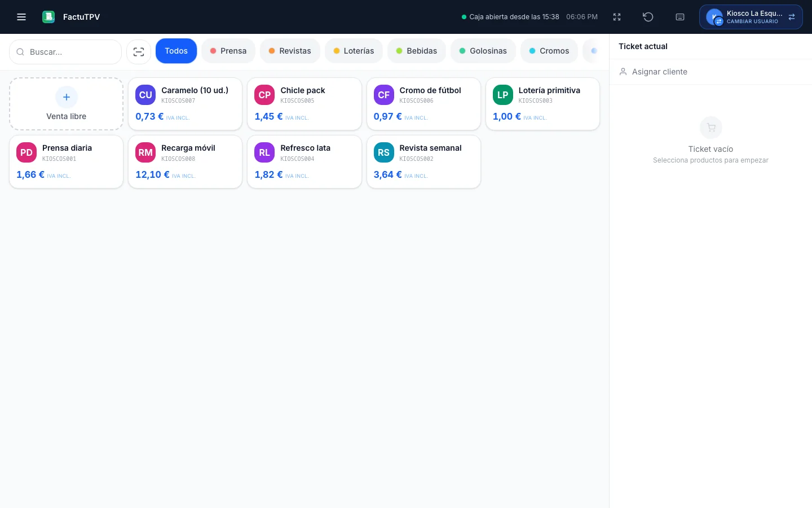Click the Kiosco user avatar
The height and width of the screenshot is (508, 812).
pos(714,17)
